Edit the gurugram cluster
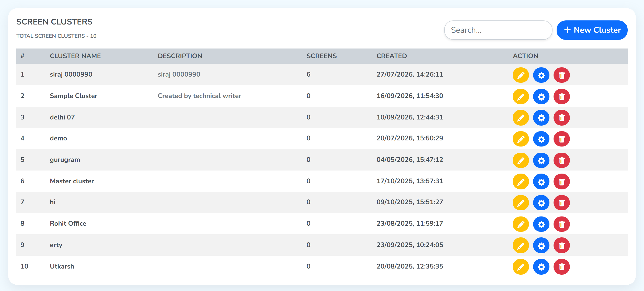 [521, 160]
